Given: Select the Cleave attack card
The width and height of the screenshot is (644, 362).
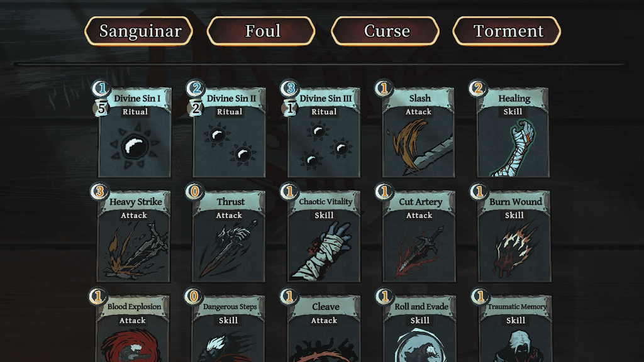Looking at the screenshot, I should [x=324, y=328].
